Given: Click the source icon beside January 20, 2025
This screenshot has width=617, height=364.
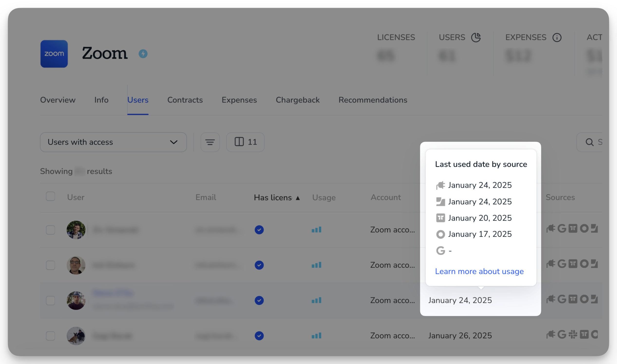Looking at the screenshot, I should (x=440, y=218).
